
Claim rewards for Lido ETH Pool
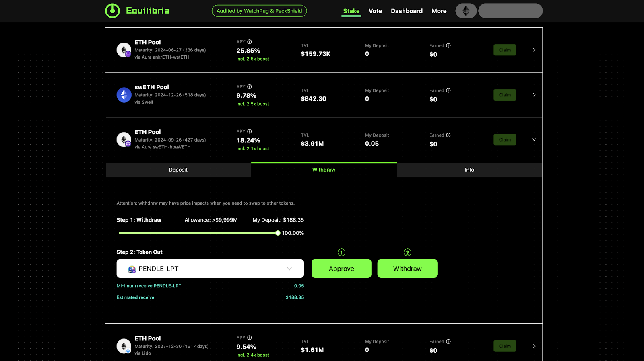[505, 346]
